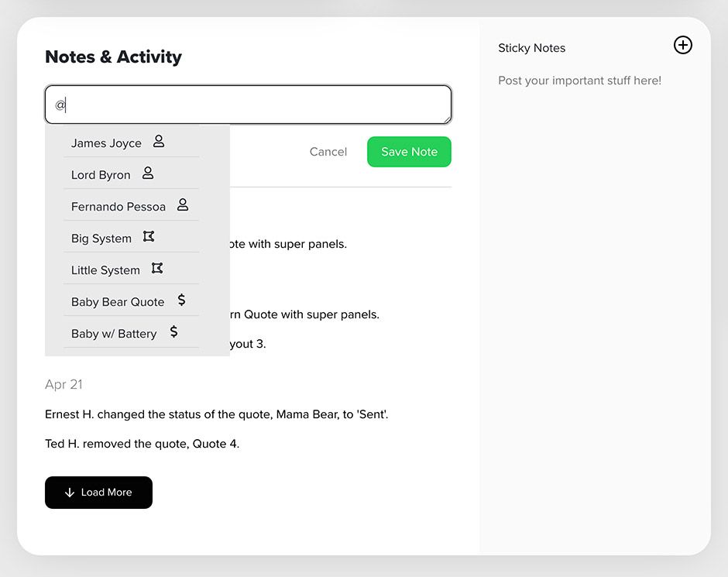
Task: Select Baby w/ Battery quote entry
Action: coord(132,332)
